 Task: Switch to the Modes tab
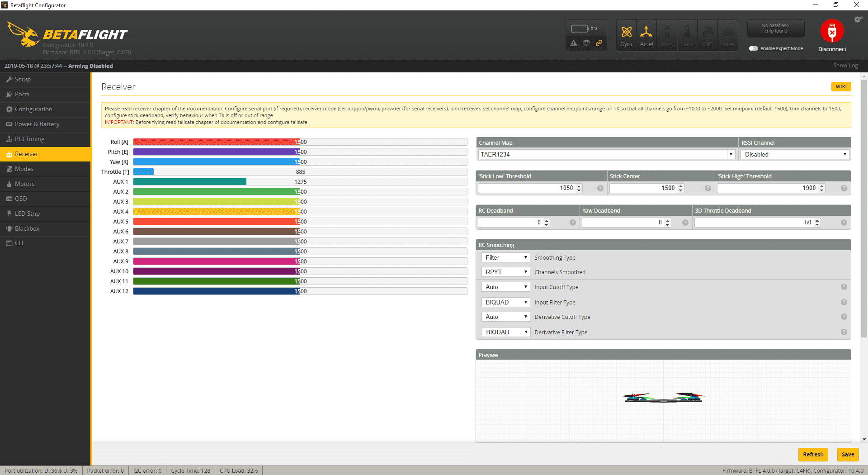[24, 169]
